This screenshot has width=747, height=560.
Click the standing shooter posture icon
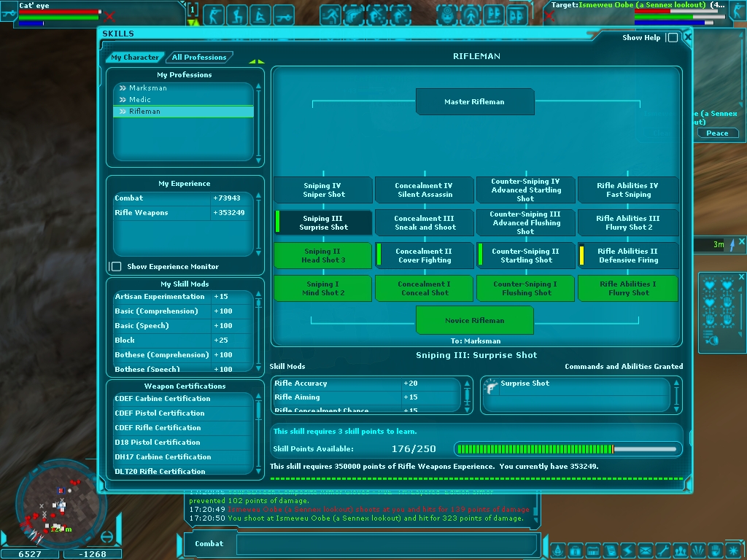213,15
